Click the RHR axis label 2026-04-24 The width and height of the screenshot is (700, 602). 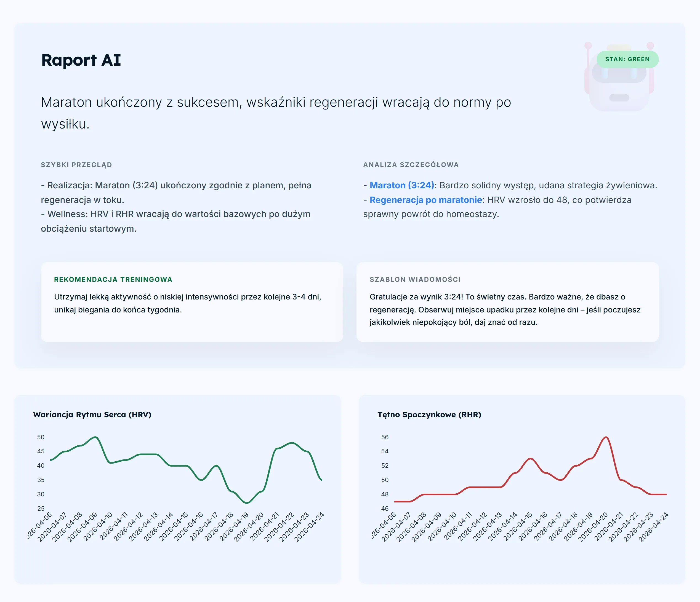coord(654,526)
